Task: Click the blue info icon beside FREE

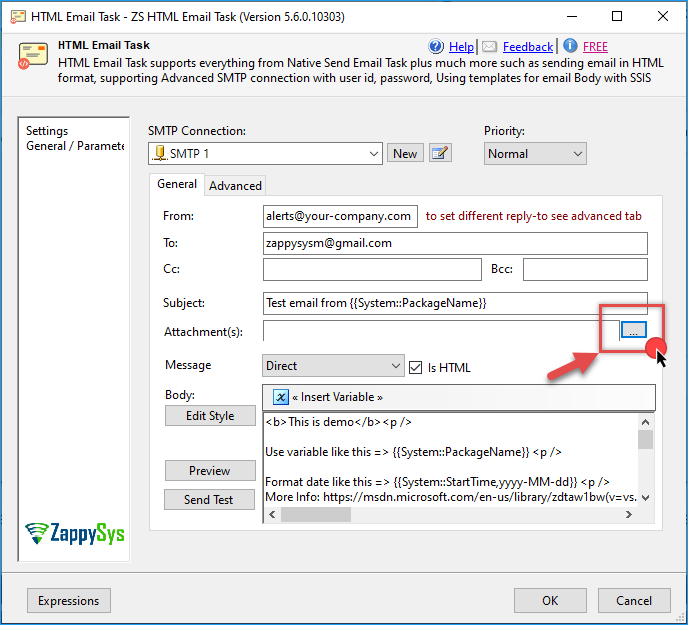Action: click(x=570, y=46)
